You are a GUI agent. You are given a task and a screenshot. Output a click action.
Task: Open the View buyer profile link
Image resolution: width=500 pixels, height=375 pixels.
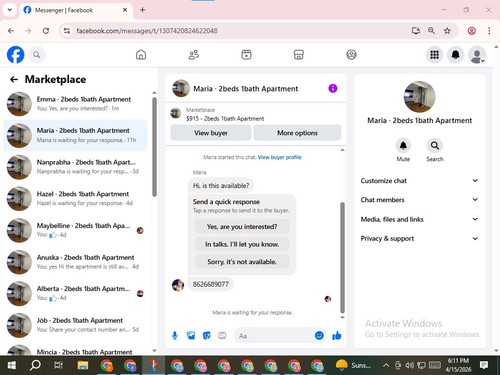click(x=279, y=157)
